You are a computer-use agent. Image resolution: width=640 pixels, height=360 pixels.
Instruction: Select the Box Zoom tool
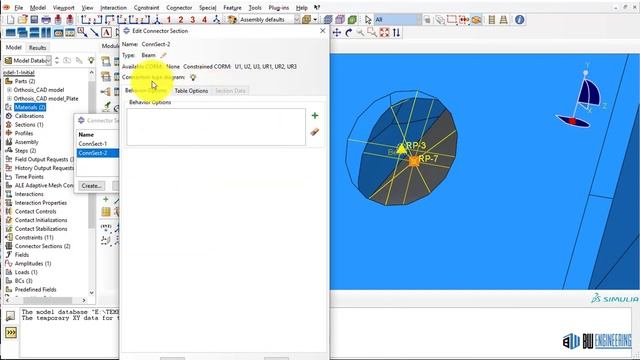click(x=372, y=33)
